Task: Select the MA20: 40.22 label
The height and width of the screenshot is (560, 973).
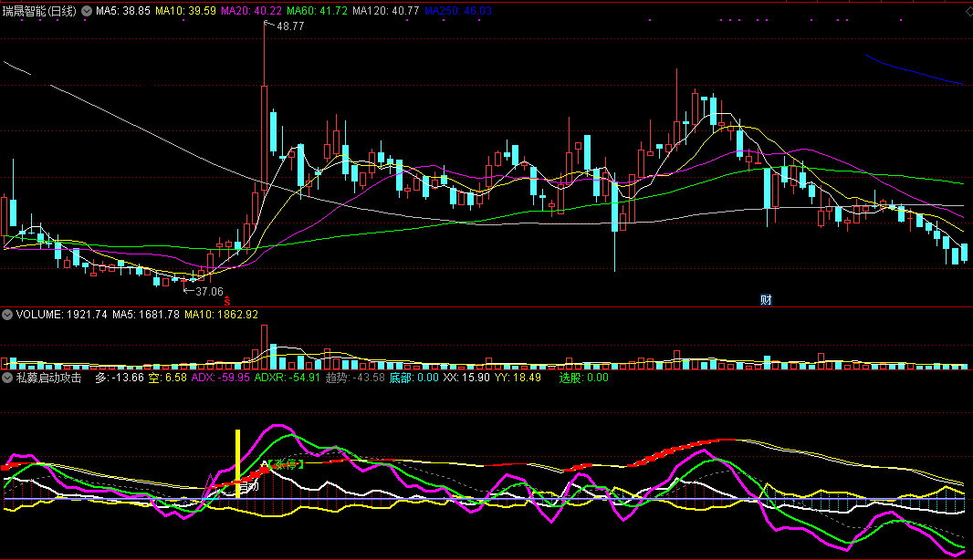Action: [x=251, y=11]
